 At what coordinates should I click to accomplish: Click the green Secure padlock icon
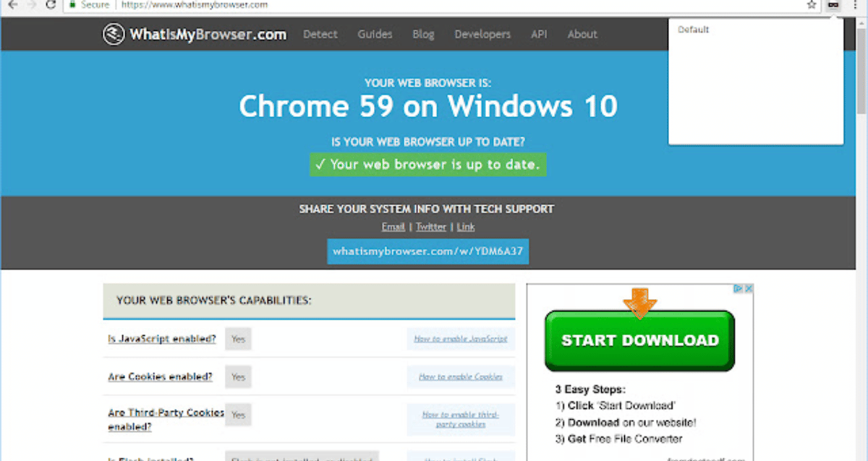pyautogui.click(x=72, y=4)
